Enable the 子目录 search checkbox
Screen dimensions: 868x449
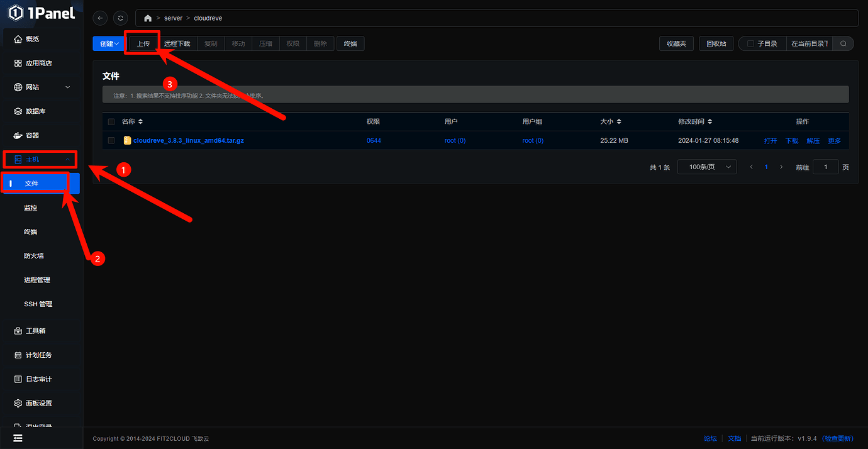point(750,44)
